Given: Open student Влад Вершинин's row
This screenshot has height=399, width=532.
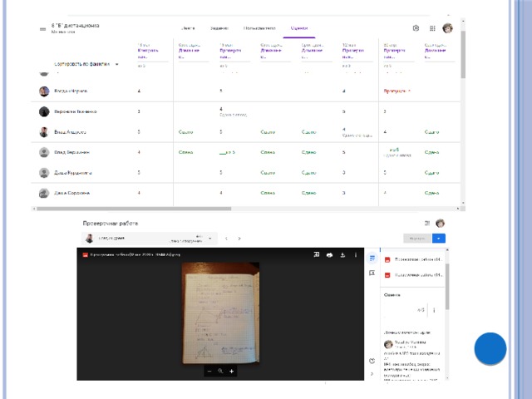Looking at the screenshot, I should 245,152.
